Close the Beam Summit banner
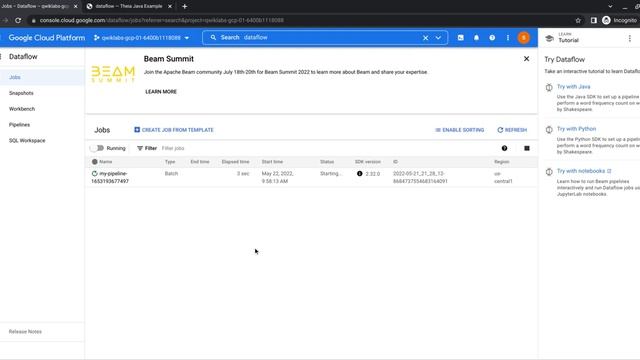 pyautogui.click(x=527, y=59)
